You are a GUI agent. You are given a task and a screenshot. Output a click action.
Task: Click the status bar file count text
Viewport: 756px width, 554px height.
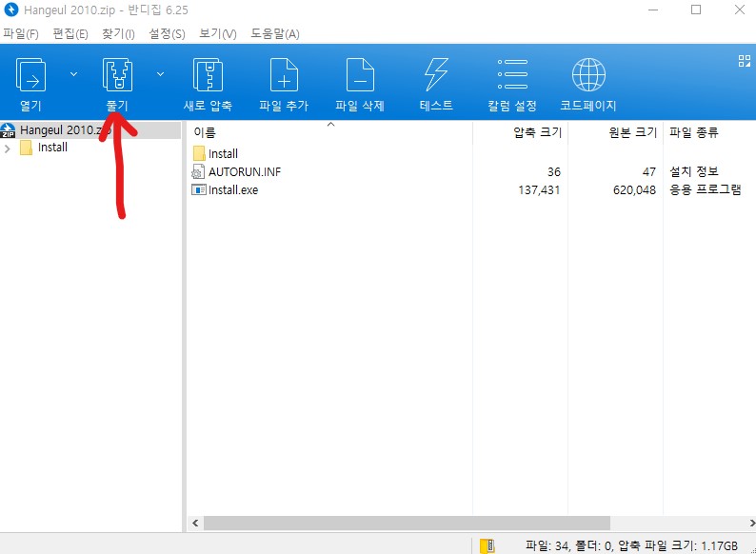[631, 545]
